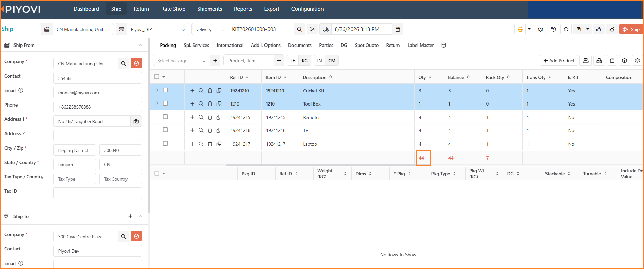644x269 pixels.
Task: Search Ship From company CN Manufacturing Unit
Action: tap(123, 63)
